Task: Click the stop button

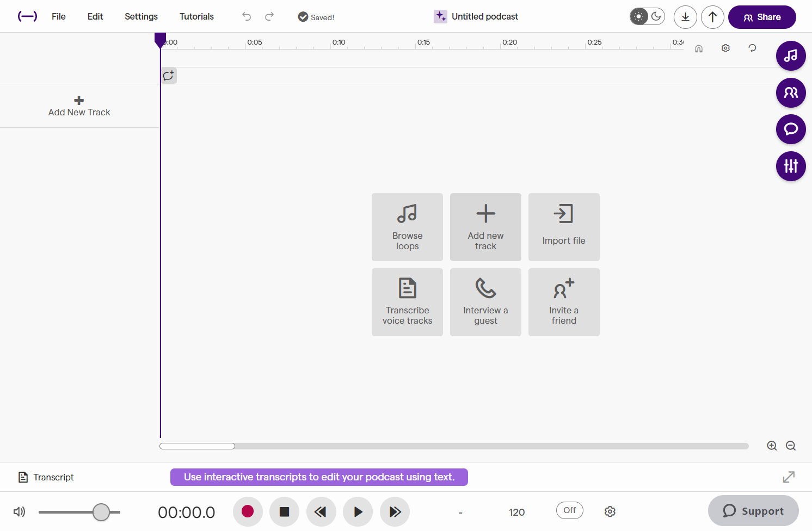Action: pos(284,511)
